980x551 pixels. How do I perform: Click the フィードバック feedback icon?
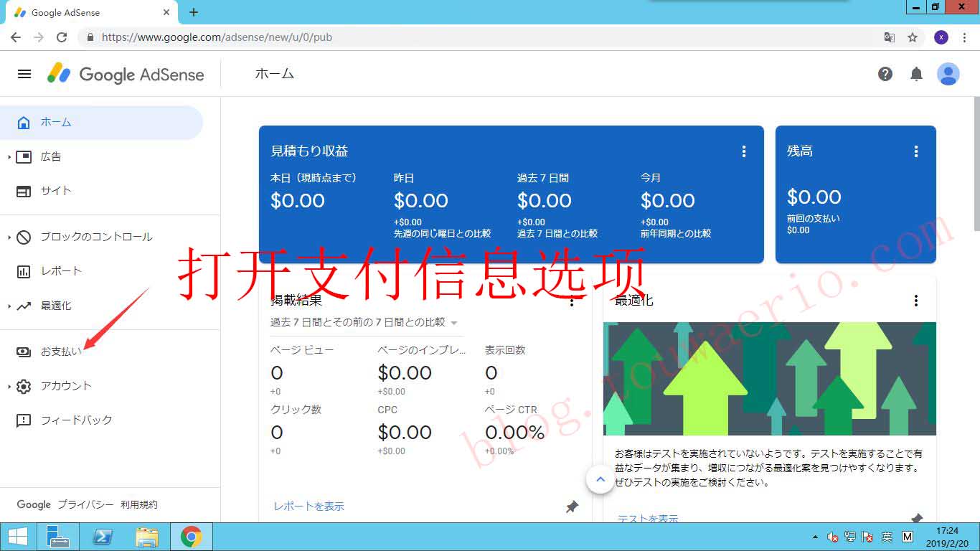click(24, 420)
